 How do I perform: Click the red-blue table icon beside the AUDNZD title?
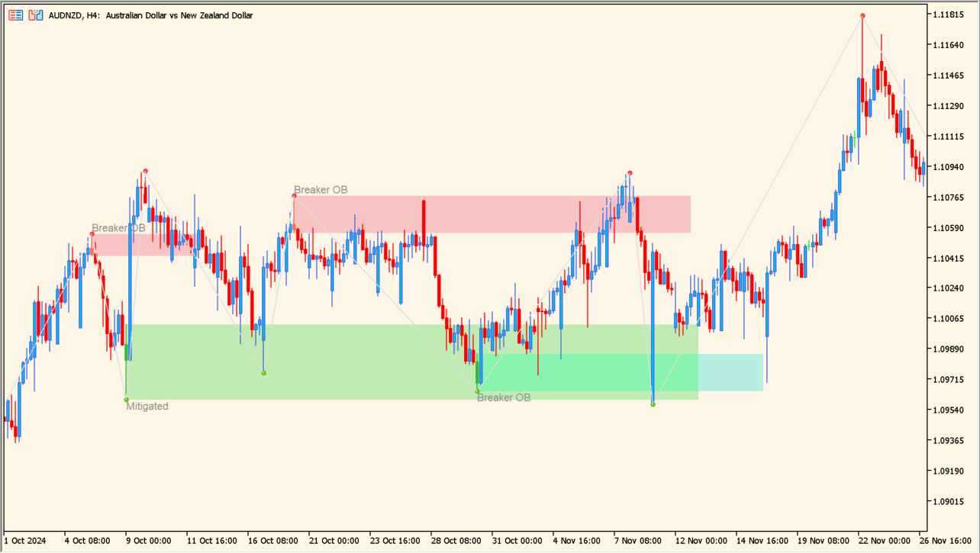(x=16, y=15)
